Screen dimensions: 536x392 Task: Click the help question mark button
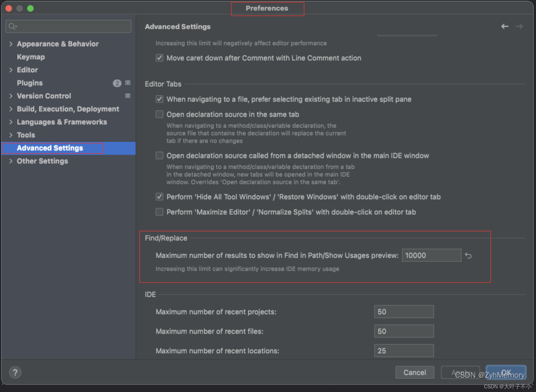tap(15, 372)
